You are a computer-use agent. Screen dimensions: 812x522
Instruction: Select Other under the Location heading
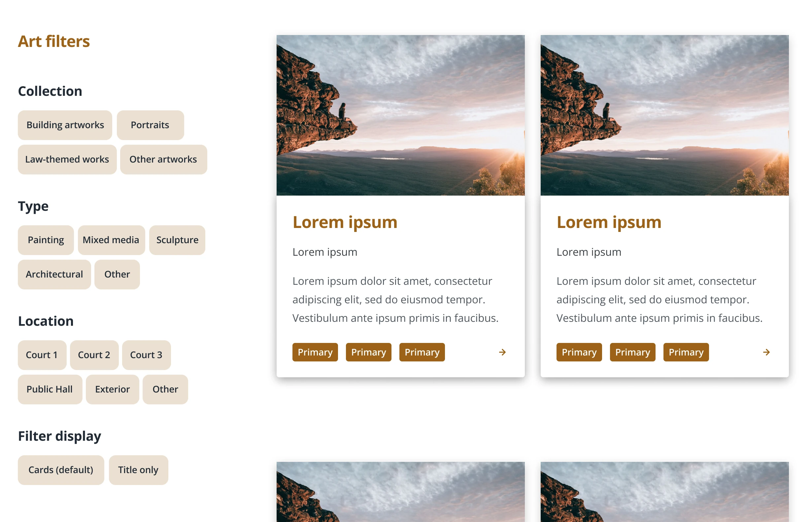165,389
